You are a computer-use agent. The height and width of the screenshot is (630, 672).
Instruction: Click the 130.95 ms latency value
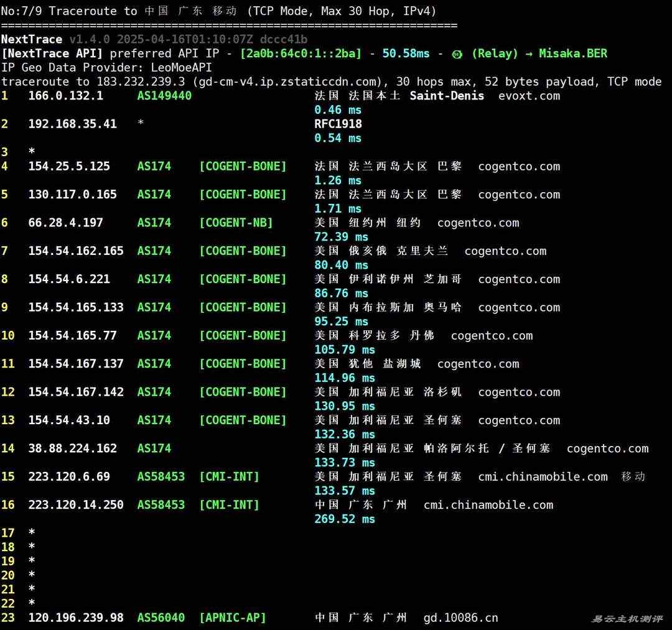(x=345, y=406)
